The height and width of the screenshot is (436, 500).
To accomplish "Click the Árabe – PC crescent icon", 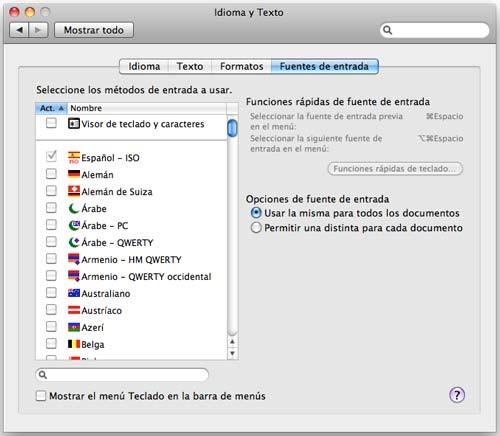I will point(74,225).
